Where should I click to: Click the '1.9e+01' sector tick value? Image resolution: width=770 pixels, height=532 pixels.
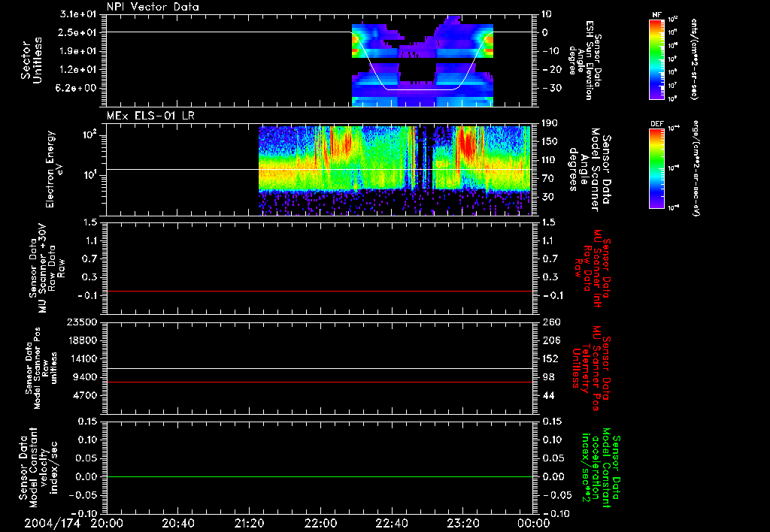pos(78,51)
